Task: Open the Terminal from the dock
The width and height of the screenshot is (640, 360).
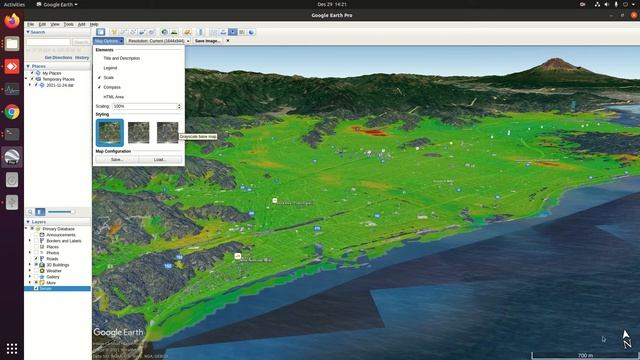Action: click(12, 134)
